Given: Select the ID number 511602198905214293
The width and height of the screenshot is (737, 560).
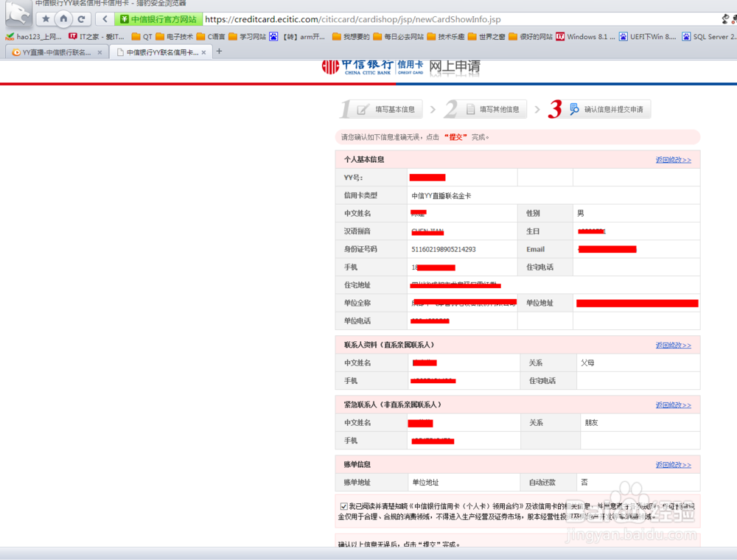Looking at the screenshot, I should click(x=443, y=250).
